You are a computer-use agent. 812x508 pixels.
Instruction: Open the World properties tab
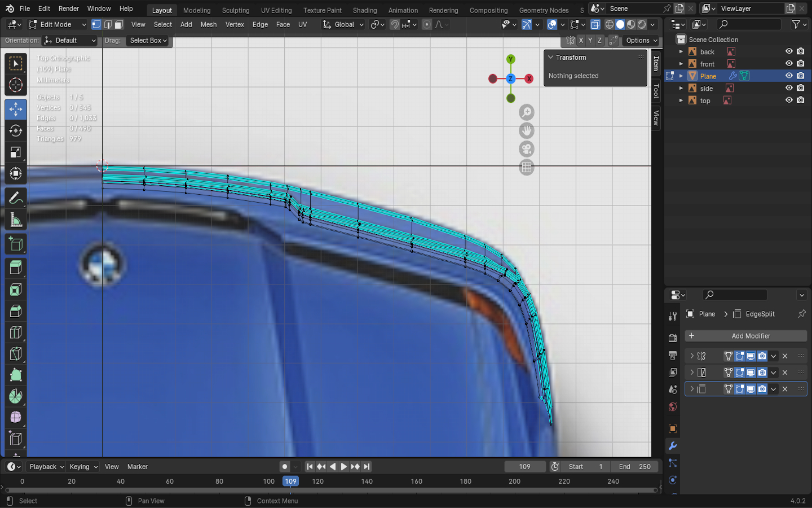click(x=672, y=407)
